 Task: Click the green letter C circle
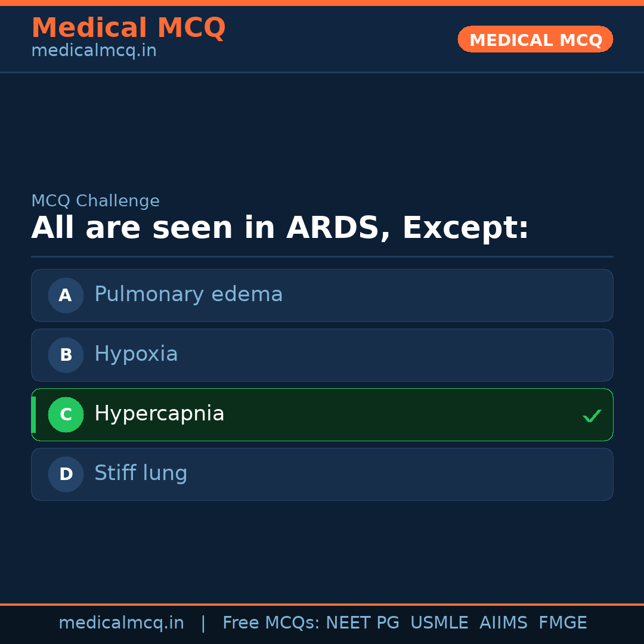pos(66,414)
